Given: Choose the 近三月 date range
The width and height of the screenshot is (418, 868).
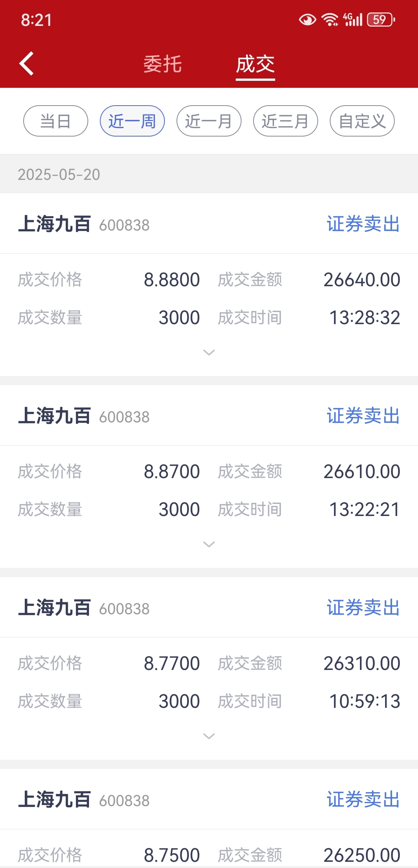Looking at the screenshot, I should click(286, 121).
